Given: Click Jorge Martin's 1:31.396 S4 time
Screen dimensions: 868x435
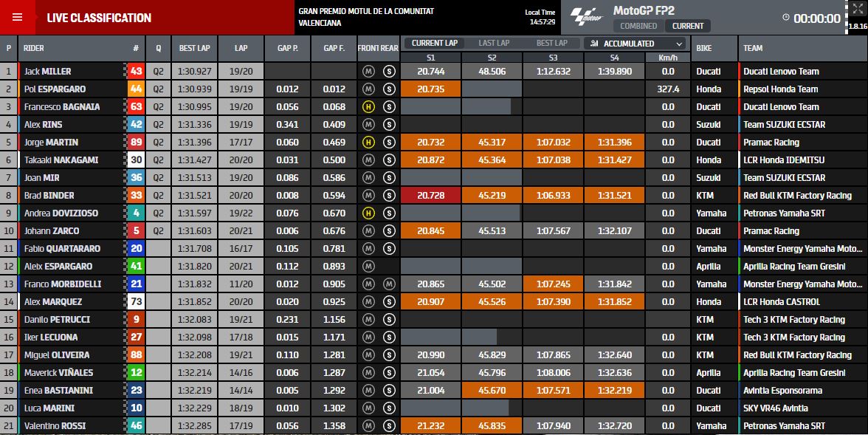Looking at the screenshot, I should coord(614,143).
